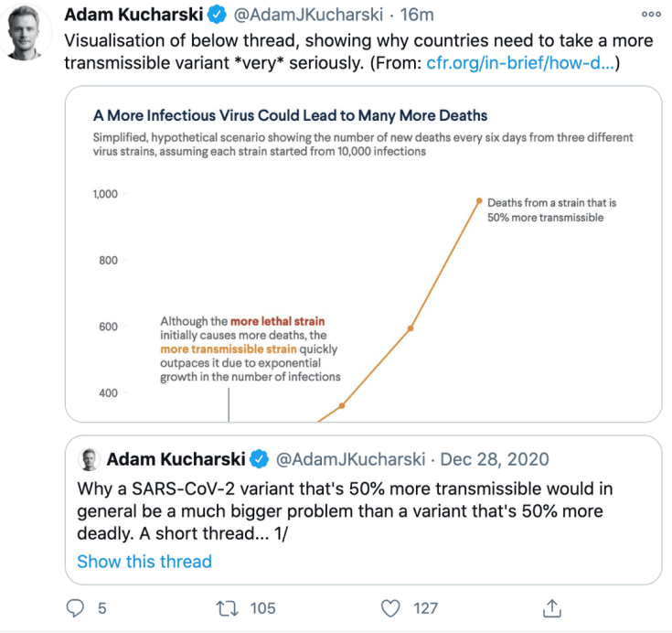Image resolution: width=672 pixels, height=633 pixels.
Task: Click the 105 retweets count
Action: coord(261,607)
